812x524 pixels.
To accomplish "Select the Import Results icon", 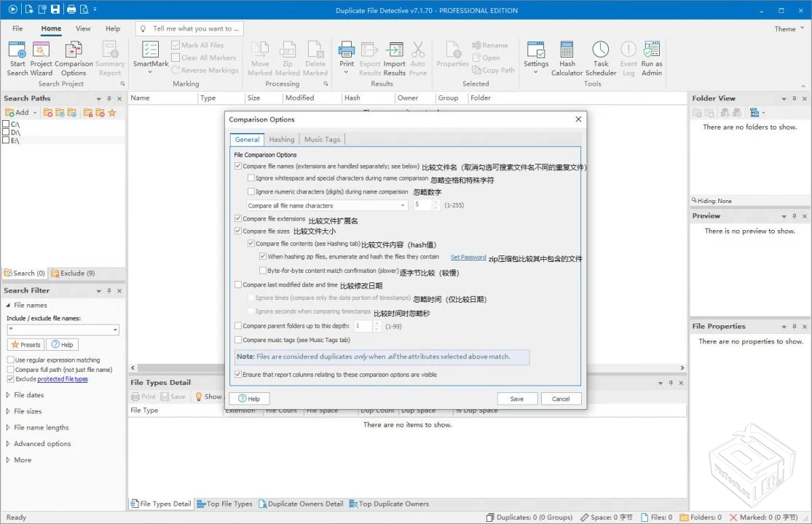I will point(394,54).
